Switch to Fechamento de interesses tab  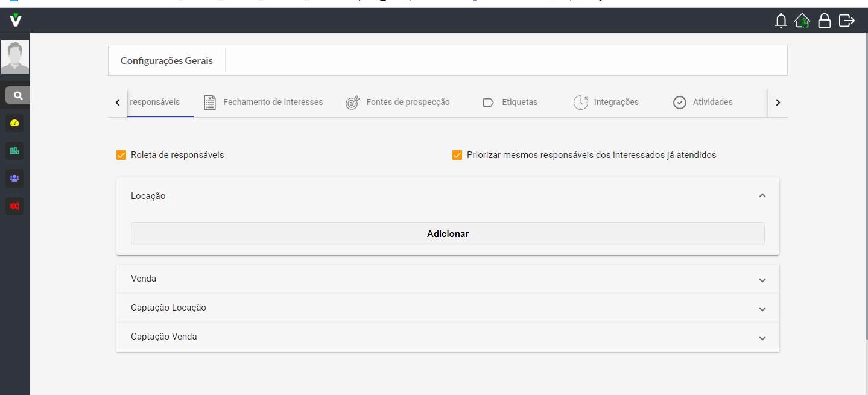264,103
